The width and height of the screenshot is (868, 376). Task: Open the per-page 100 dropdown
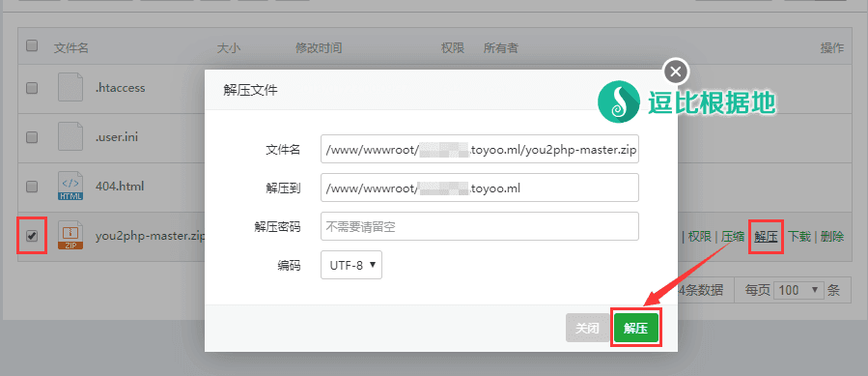click(x=798, y=290)
